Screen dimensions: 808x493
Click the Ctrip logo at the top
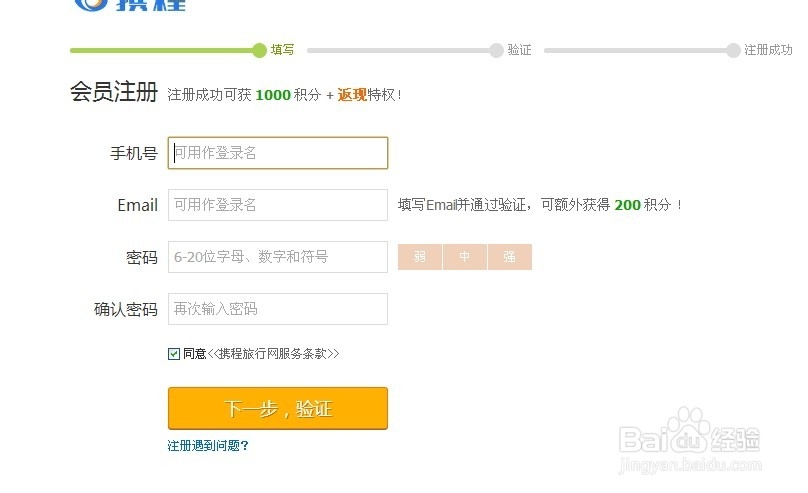pos(128,5)
